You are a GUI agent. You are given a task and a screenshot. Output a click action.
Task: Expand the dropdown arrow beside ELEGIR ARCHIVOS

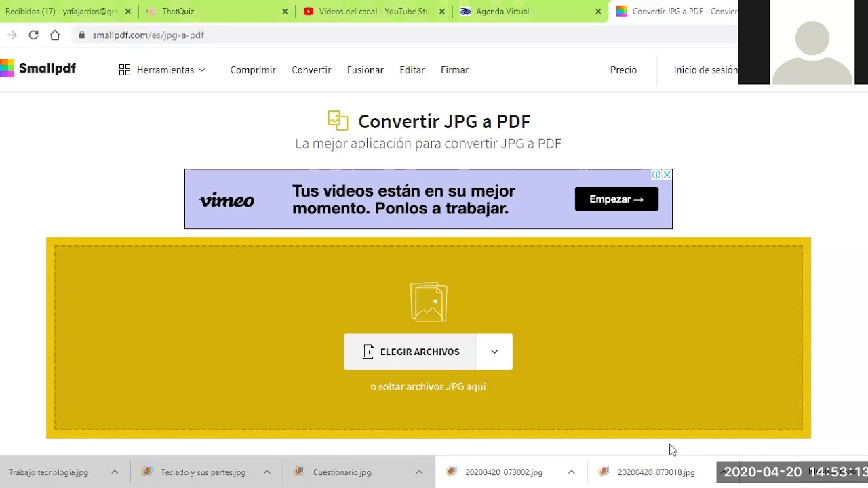(494, 352)
